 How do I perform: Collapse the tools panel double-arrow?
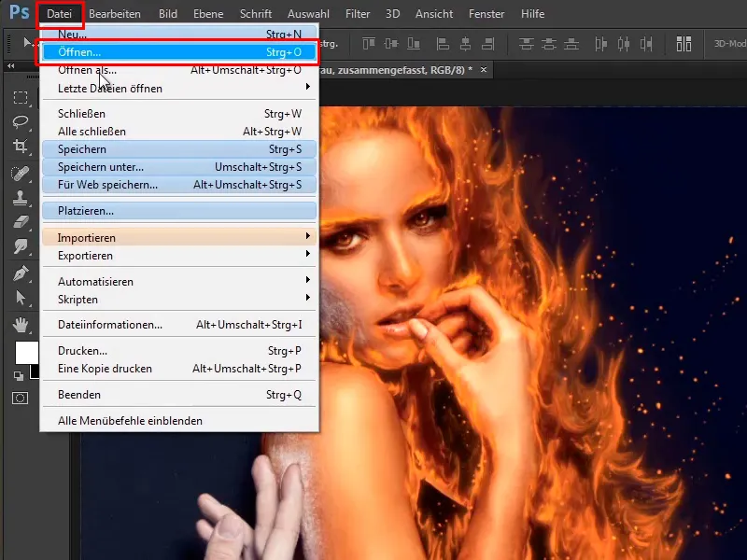pos(10,65)
